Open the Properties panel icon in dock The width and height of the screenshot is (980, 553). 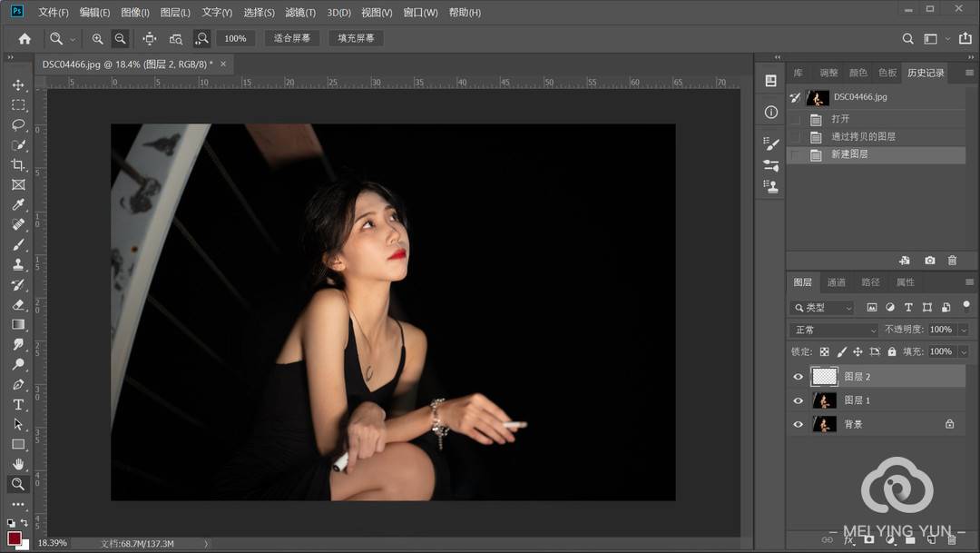pyautogui.click(x=770, y=81)
